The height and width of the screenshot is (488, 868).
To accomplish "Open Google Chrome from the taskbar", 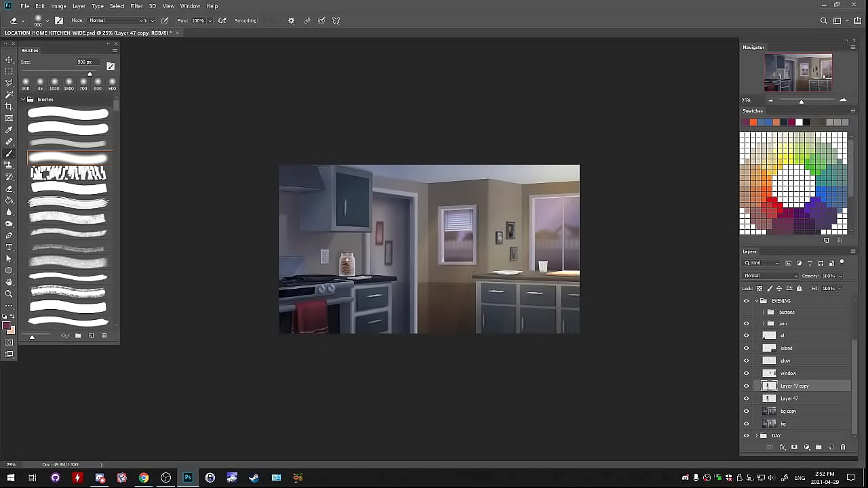I will [144, 478].
